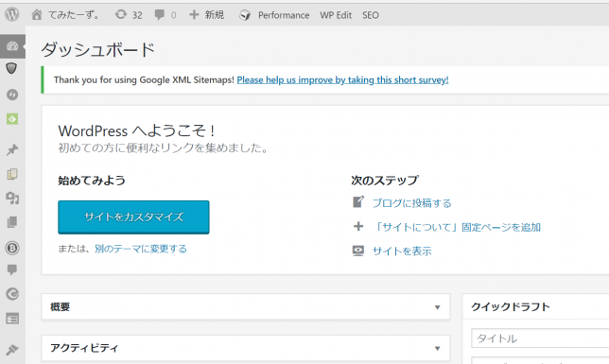Open Comments speech bubble icon in sidebar
The height and width of the screenshot is (364, 609).
(12, 269)
